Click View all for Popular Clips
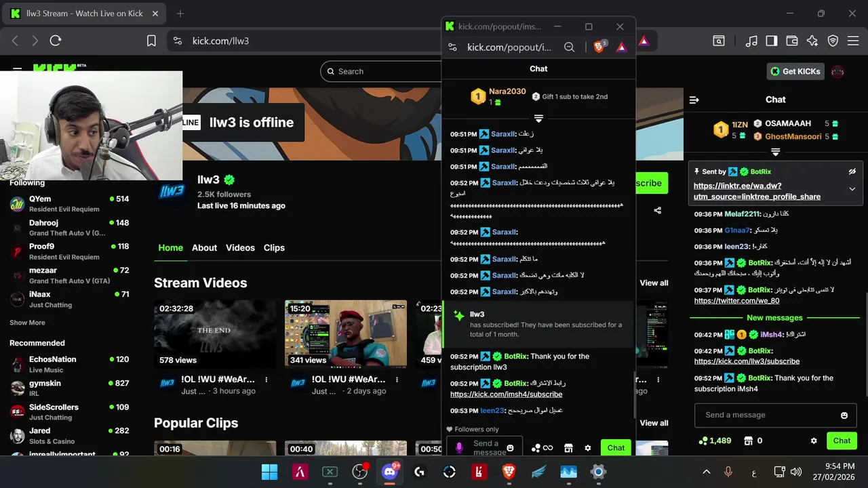 [654, 423]
